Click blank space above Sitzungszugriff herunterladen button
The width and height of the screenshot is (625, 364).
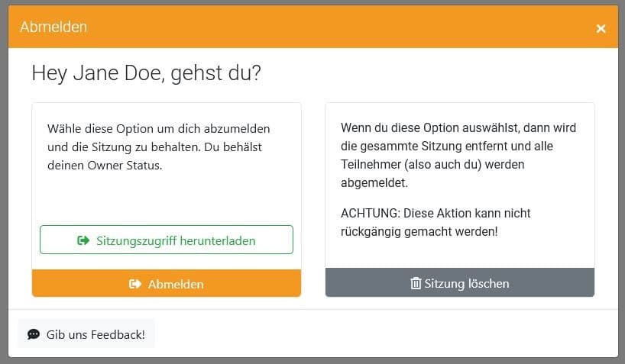(166, 200)
